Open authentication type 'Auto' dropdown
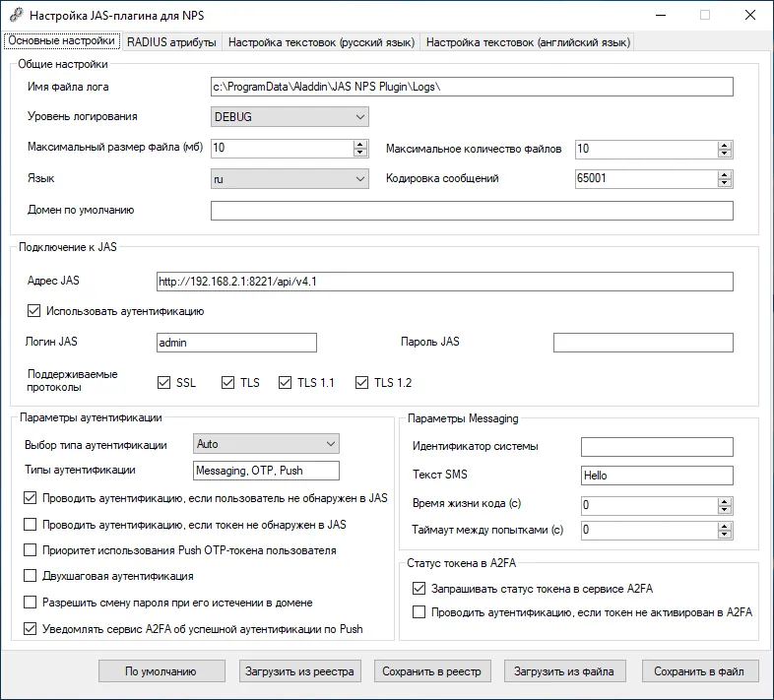 [x=266, y=444]
